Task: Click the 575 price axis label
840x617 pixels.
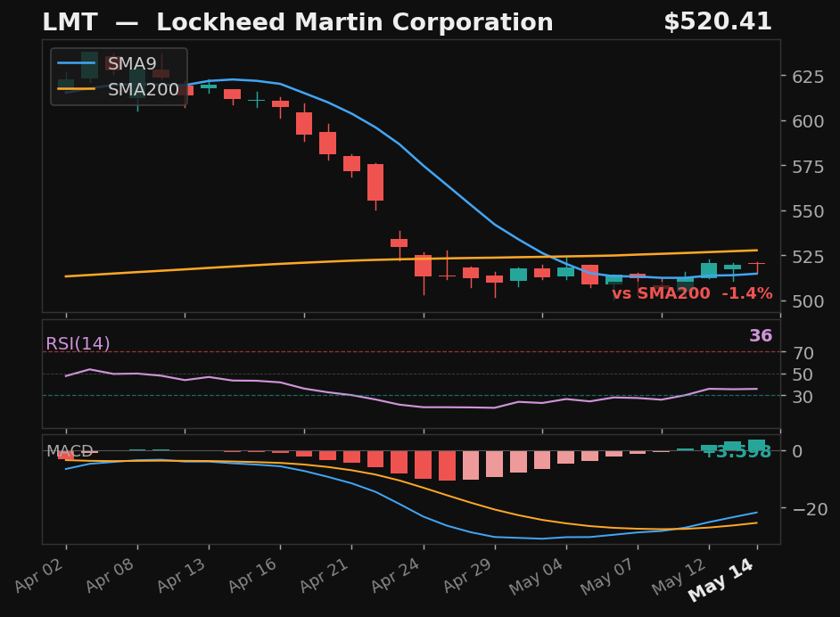Action: 809,167
